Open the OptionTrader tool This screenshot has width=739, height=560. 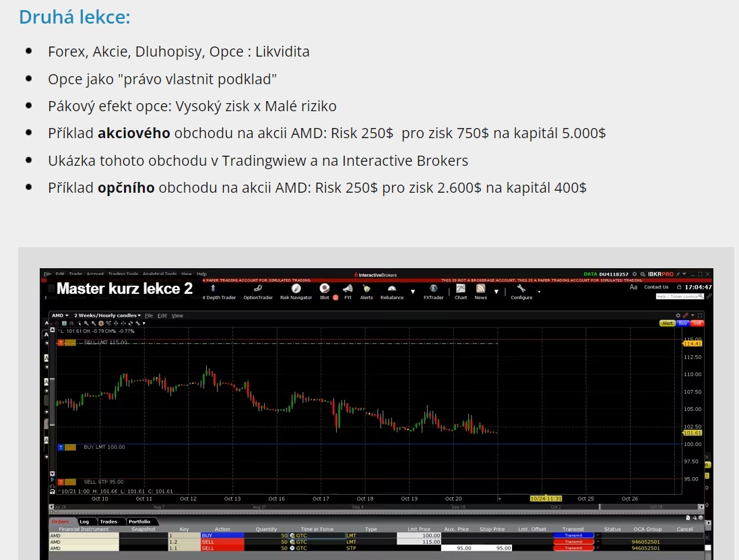click(x=258, y=292)
